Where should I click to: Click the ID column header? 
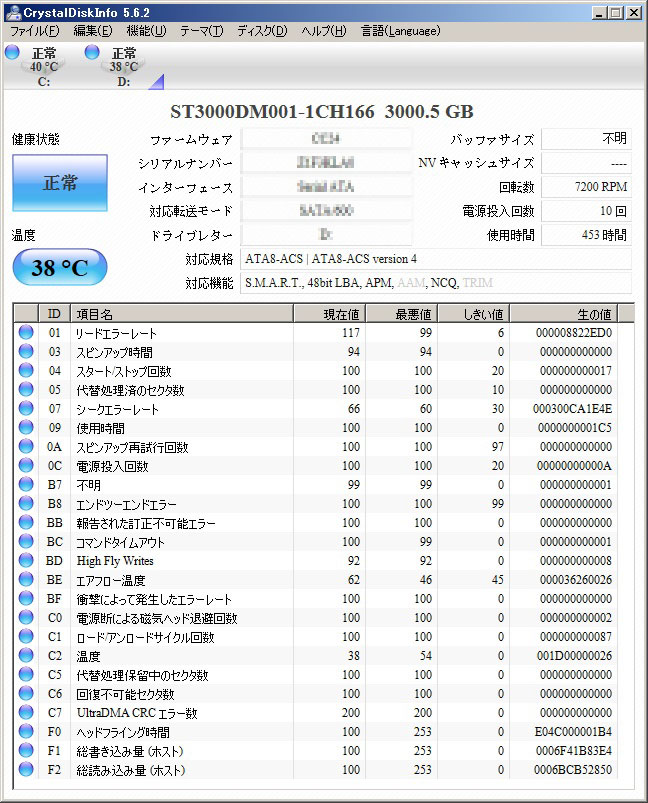click(x=54, y=313)
